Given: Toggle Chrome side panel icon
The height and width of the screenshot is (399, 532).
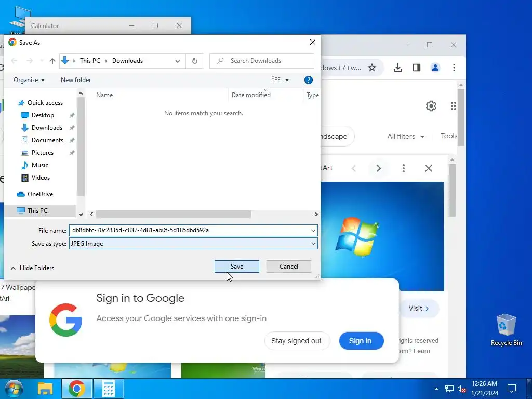Looking at the screenshot, I should pyautogui.click(x=417, y=68).
